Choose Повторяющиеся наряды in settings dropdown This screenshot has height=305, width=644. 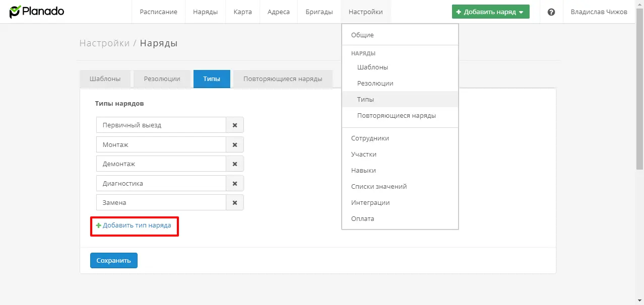(x=400, y=115)
